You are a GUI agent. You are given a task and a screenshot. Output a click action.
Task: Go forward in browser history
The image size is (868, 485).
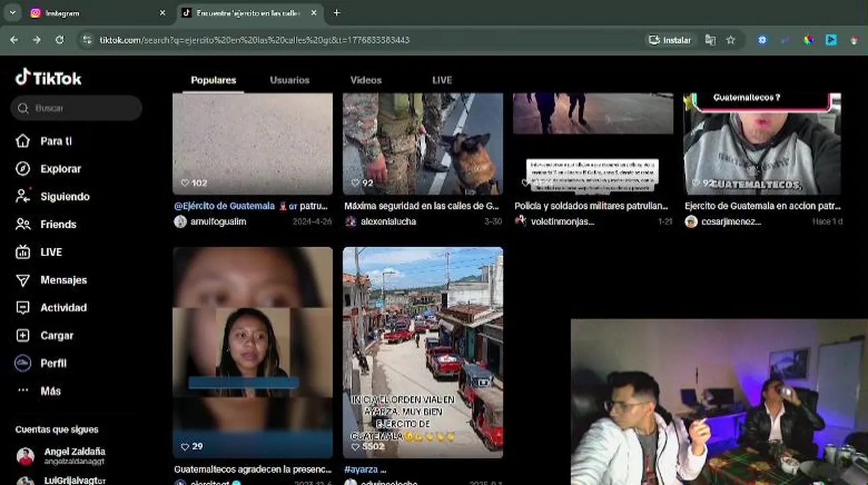tap(36, 40)
